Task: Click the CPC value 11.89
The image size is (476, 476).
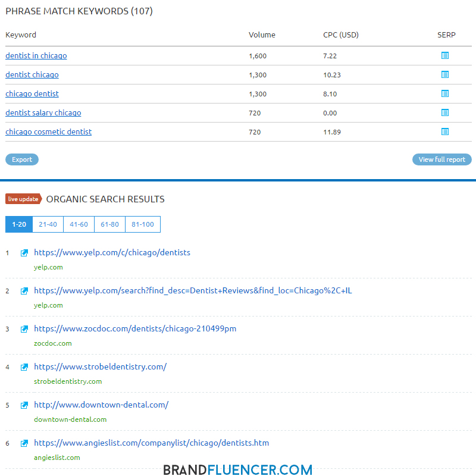Action: [332, 132]
